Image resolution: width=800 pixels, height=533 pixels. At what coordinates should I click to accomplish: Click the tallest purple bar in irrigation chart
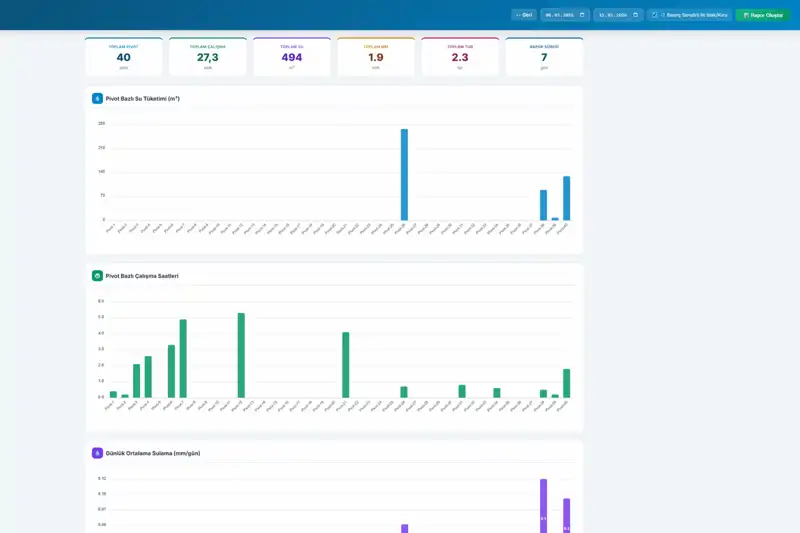click(543, 505)
